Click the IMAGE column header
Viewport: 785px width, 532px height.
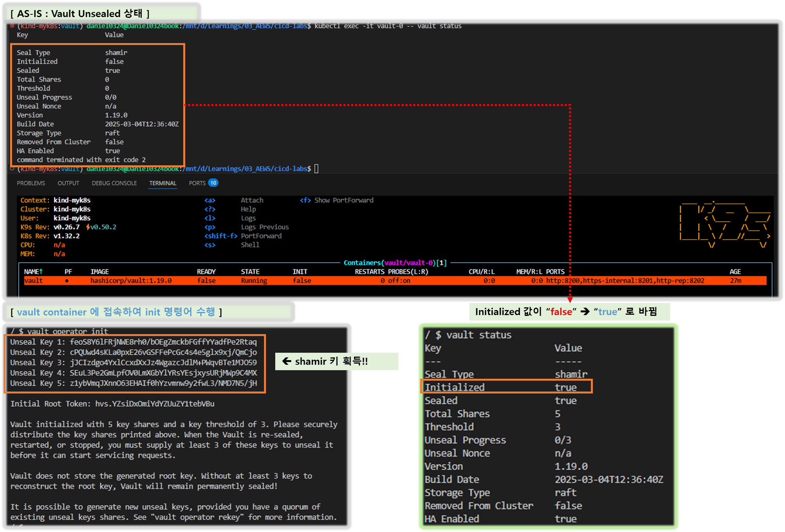99,272
